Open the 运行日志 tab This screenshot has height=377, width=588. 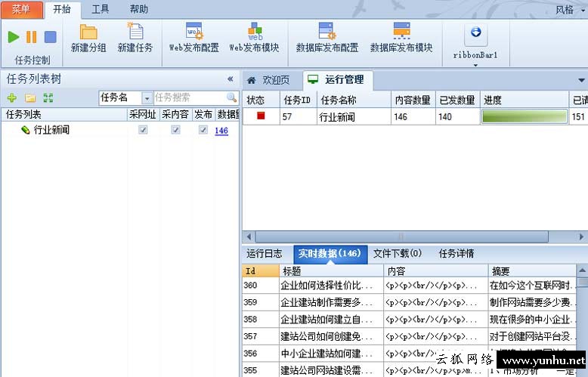265,254
